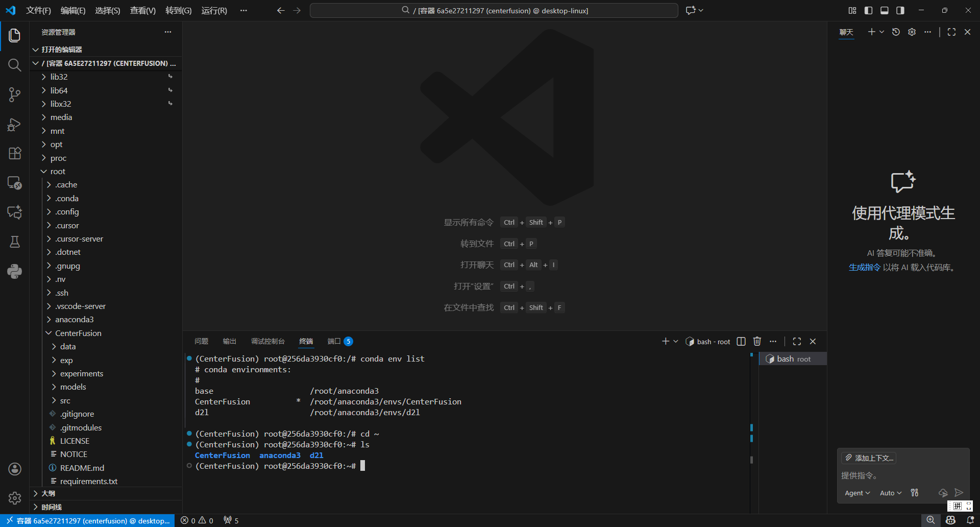Configure chat tools icon
This screenshot has width=980, height=527.
coord(915,493)
